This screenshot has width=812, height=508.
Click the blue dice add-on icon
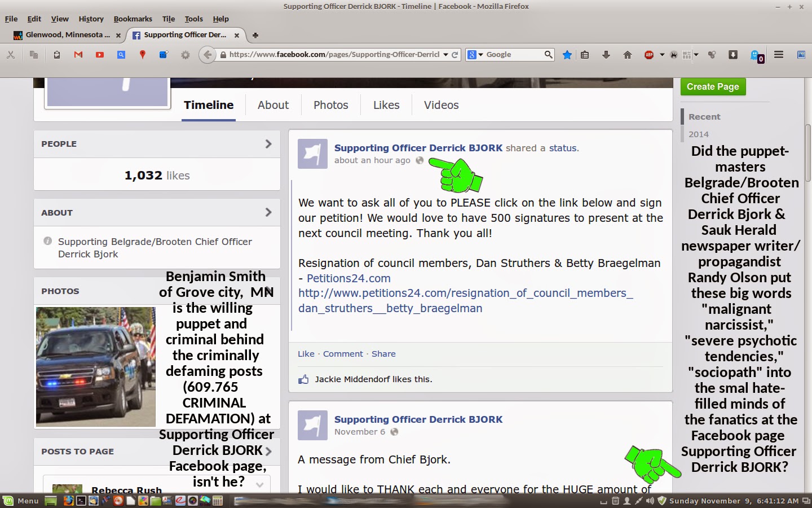pyautogui.click(x=164, y=55)
